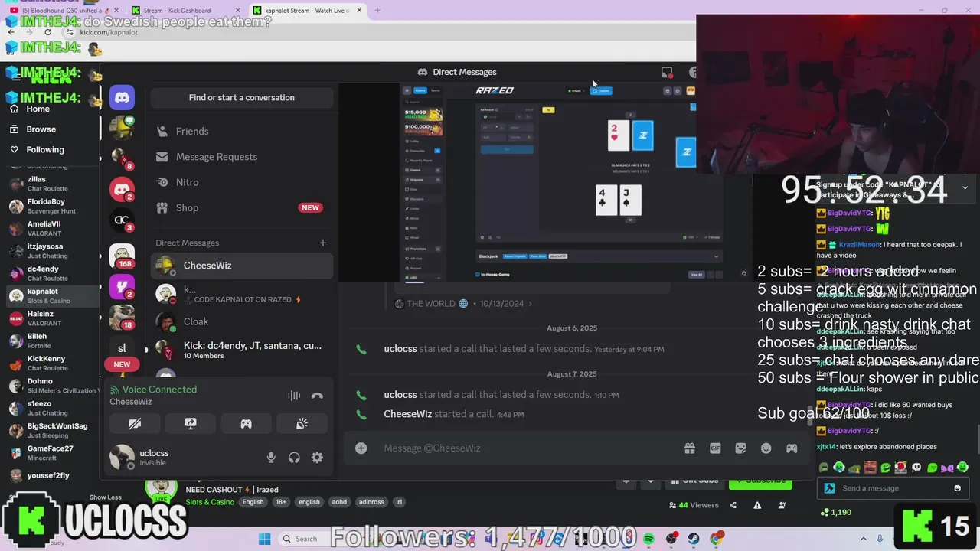Start an activity with gamepad button

[246, 423]
